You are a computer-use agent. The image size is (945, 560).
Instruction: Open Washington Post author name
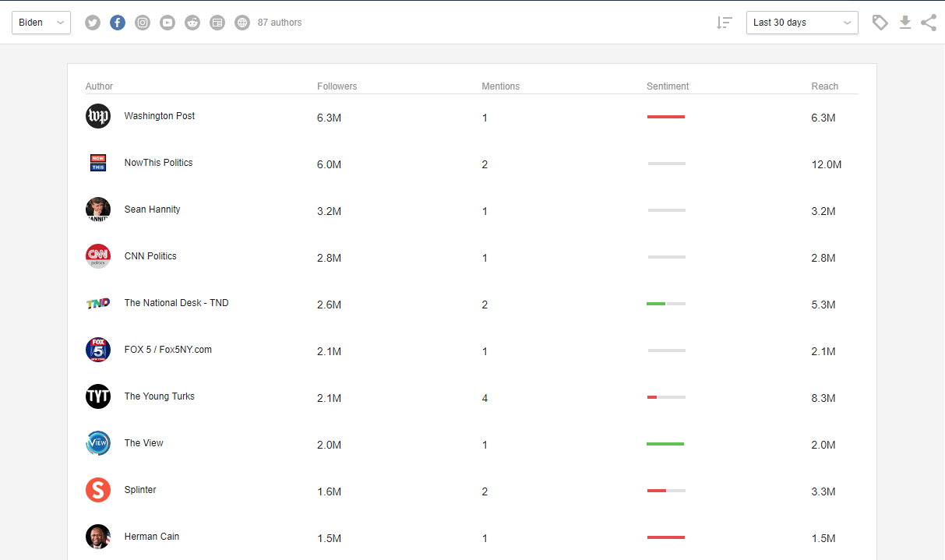tap(160, 116)
